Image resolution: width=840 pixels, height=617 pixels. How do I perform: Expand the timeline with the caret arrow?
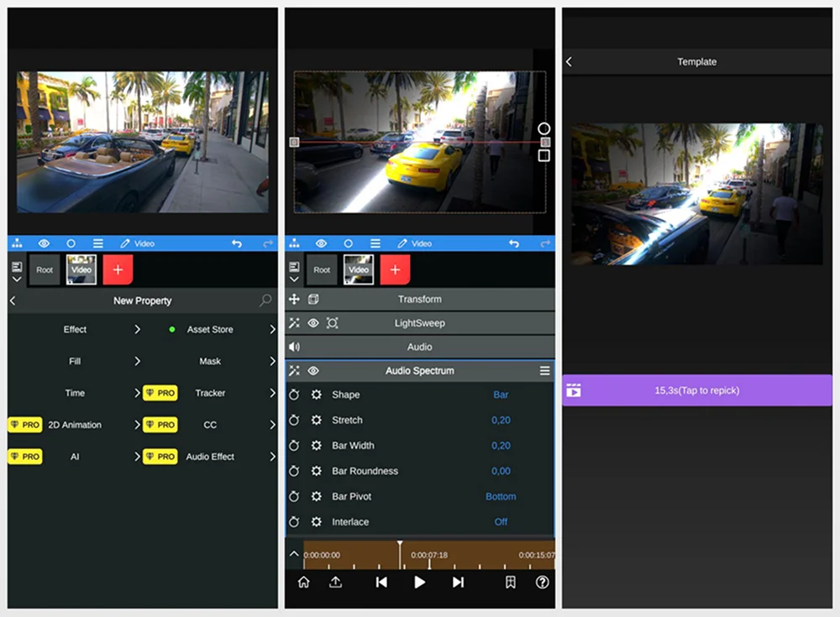coord(293,554)
